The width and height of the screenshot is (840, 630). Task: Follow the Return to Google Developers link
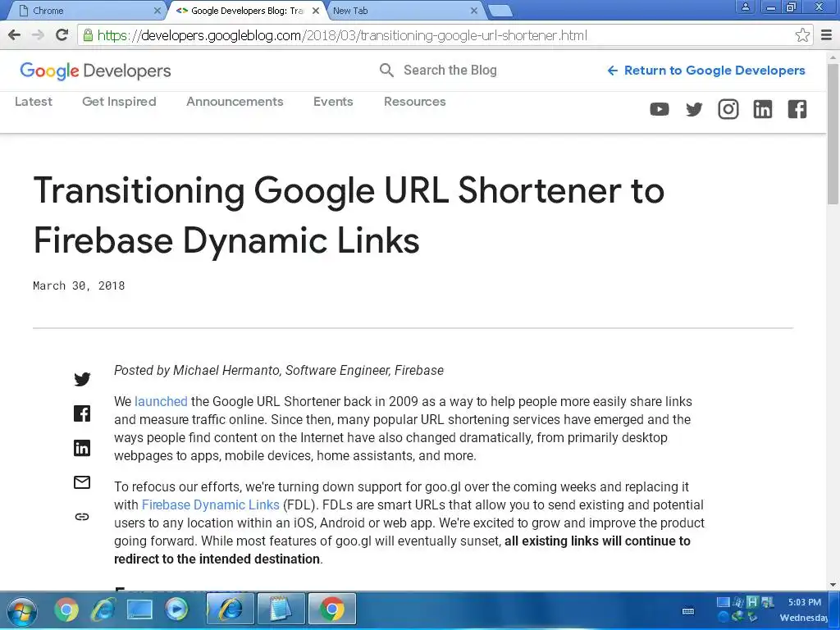(x=706, y=71)
